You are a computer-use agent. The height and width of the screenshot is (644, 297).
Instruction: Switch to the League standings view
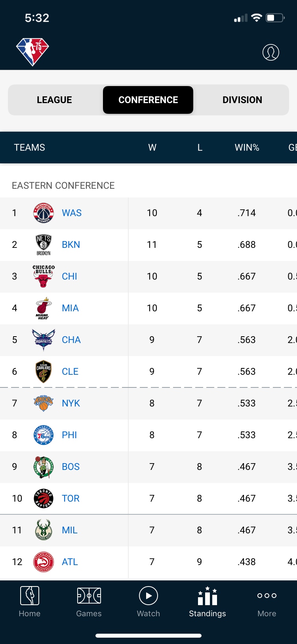55,100
